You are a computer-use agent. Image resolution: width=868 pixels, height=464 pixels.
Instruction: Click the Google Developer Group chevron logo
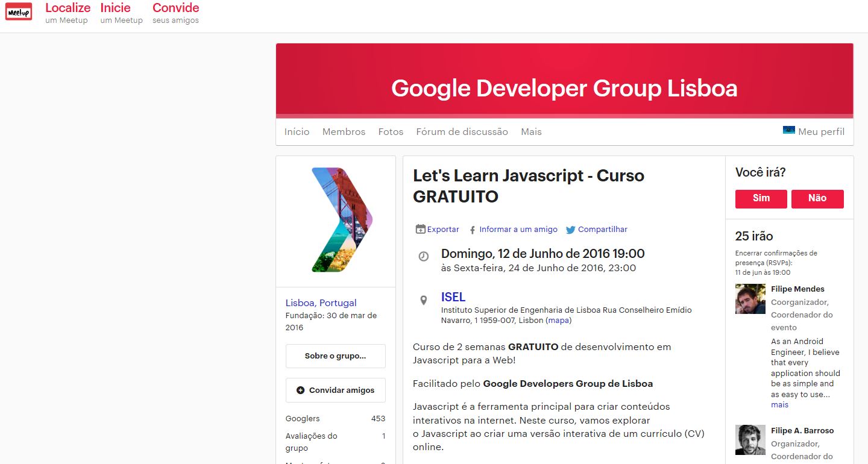click(342, 220)
